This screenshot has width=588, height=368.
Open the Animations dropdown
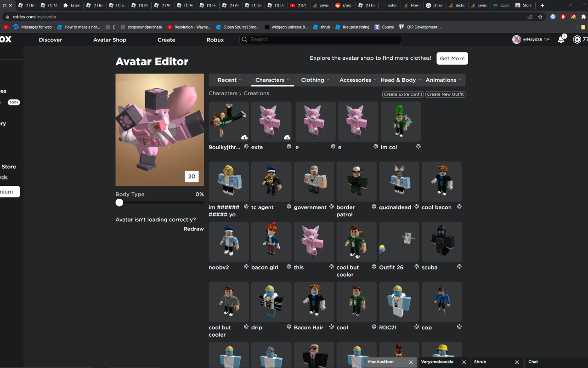tap(441, 80)
